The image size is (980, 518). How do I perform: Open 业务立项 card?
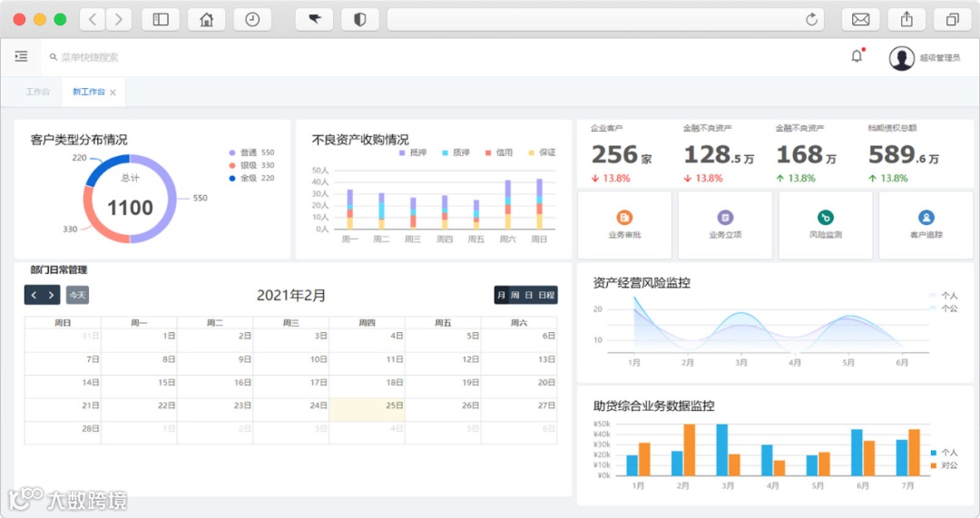[725, 225]
